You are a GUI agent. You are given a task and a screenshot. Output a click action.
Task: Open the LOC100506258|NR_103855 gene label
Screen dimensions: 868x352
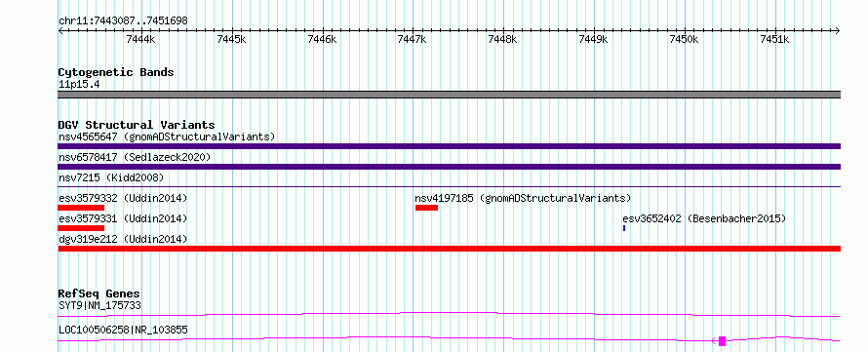tap(123, 331)
